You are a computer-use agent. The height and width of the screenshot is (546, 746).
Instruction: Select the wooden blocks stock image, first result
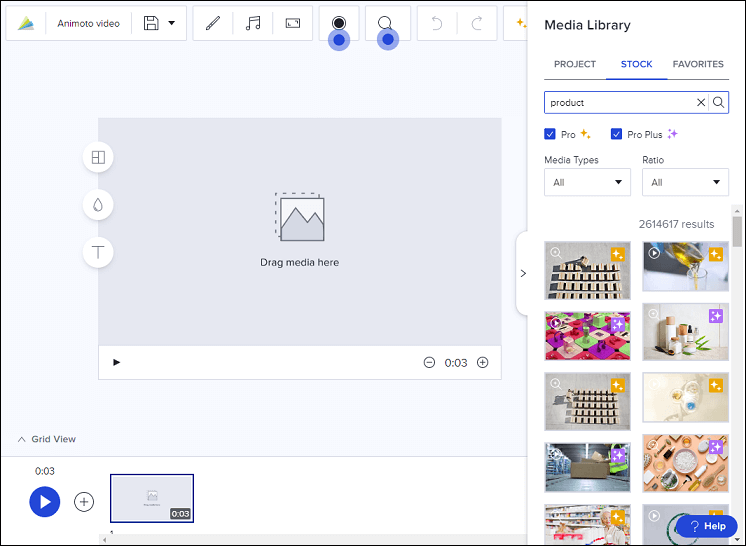[588, 271]
